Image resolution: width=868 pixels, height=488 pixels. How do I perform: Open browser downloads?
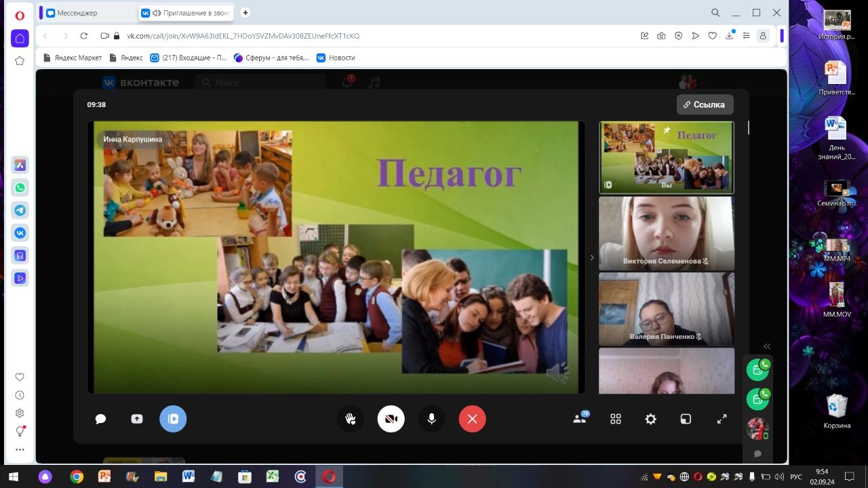730,35
